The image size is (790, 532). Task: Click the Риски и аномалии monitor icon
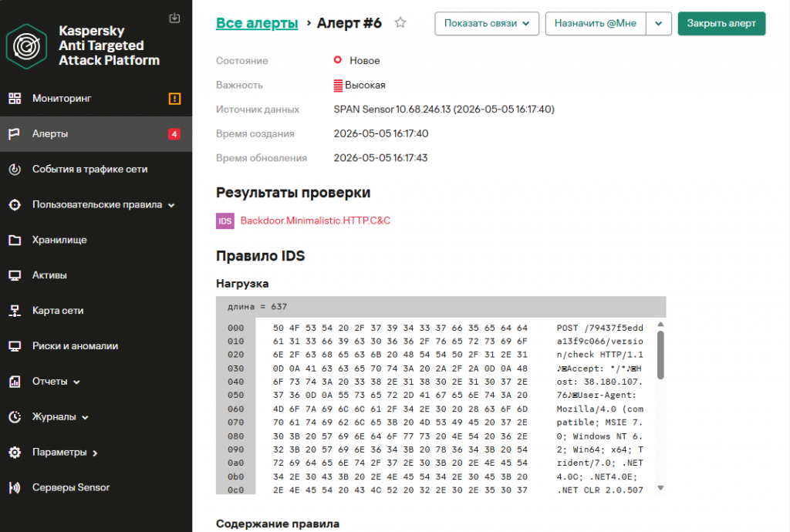(15, 346)
